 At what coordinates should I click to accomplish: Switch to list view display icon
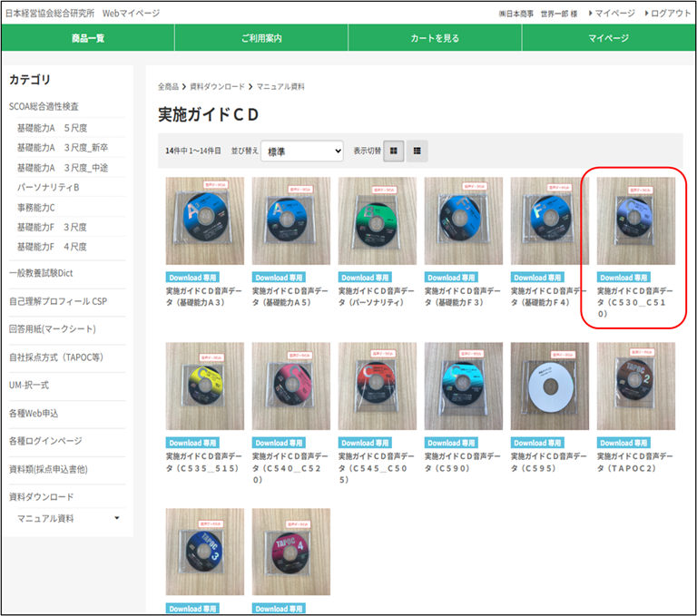coord(417,152)
